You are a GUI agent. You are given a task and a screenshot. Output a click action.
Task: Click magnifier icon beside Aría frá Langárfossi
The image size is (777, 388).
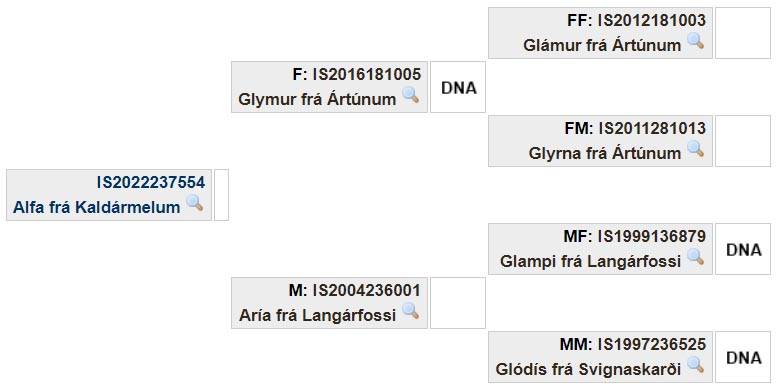[x=410, y=311]
